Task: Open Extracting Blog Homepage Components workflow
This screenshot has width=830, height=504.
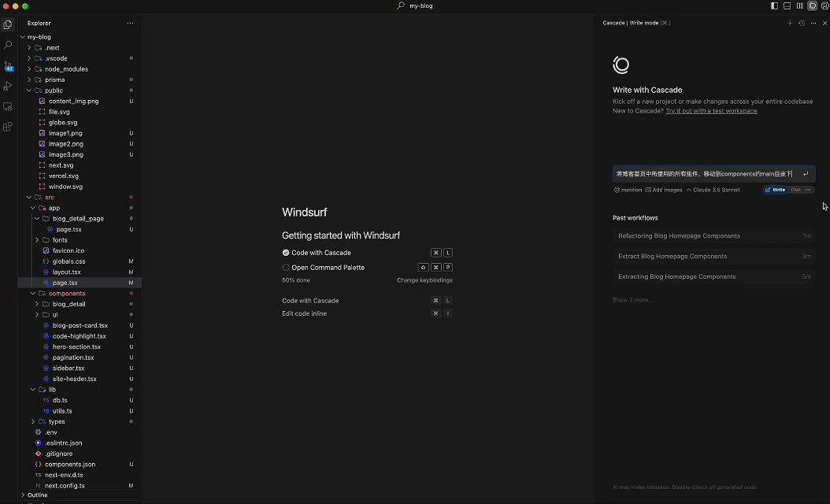Action: (714, 276)
